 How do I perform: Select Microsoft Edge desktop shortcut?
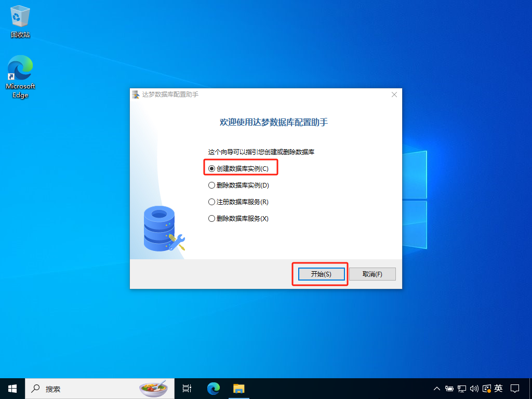[x=20, y=77]
